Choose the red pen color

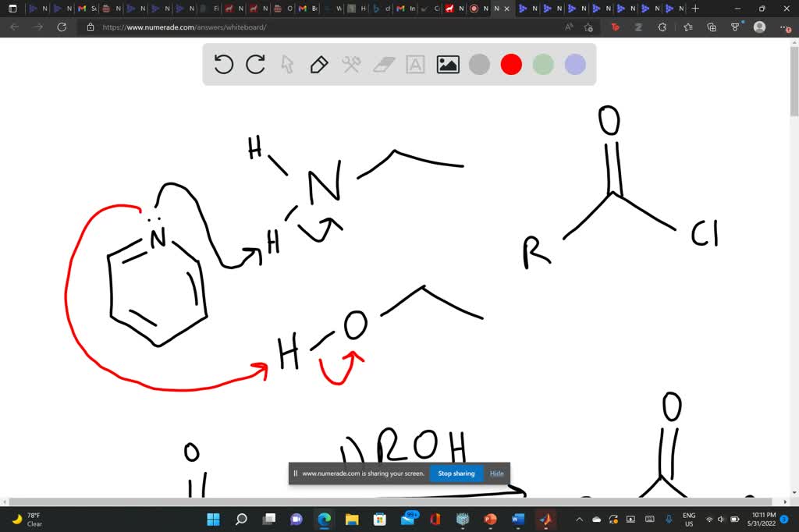click(x=511, y=65)
